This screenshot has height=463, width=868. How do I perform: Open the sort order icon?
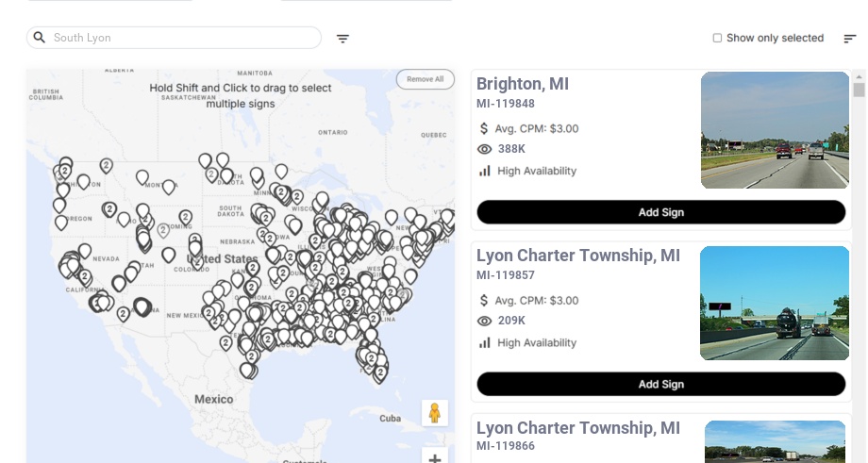tap(849, 39)
